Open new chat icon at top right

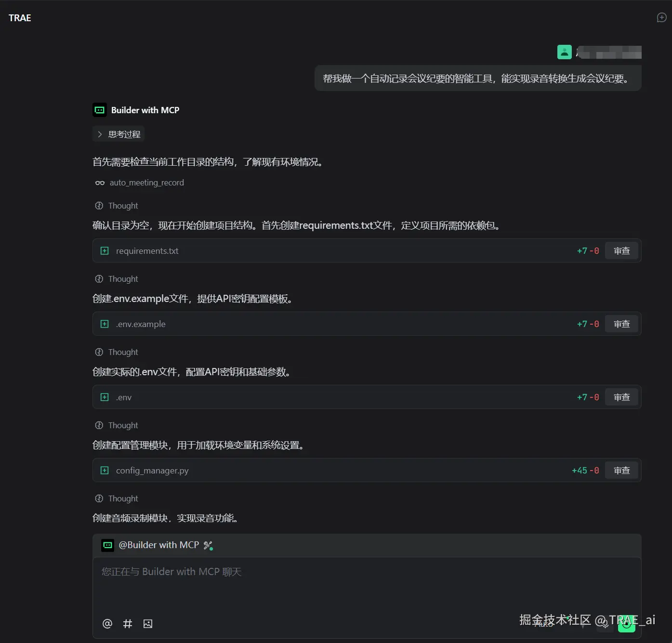click(x=661, y=17)
